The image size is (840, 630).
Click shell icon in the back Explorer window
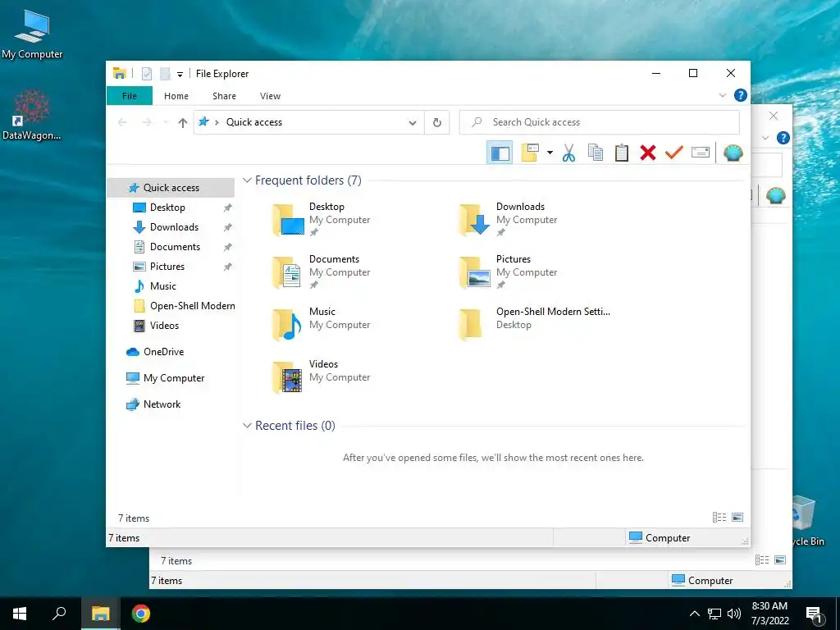(776, 195)
